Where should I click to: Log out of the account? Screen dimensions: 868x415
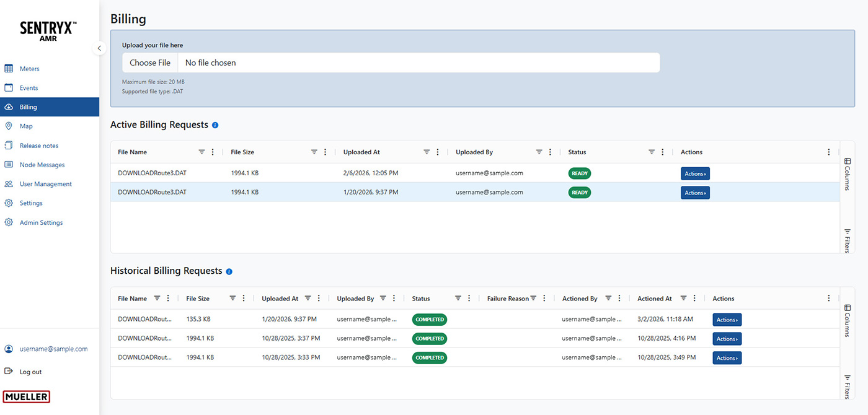pyautogui.click(x=30, y=372)
